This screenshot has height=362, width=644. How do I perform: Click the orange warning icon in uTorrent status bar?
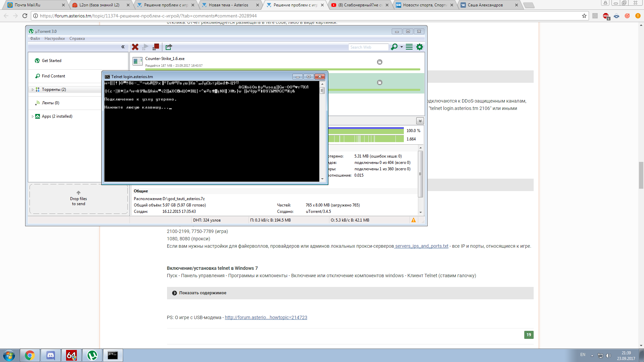[414, 220]
